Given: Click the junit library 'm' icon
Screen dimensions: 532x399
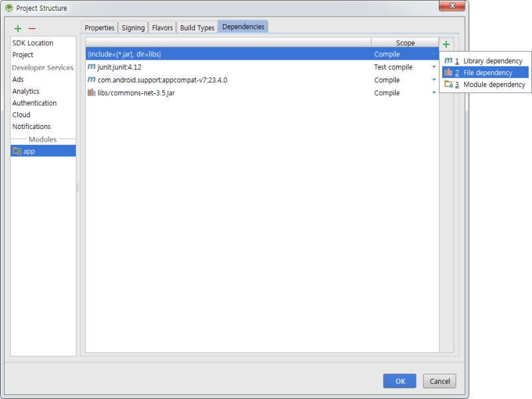Looking at the screenshot, I should coord(91,67).
